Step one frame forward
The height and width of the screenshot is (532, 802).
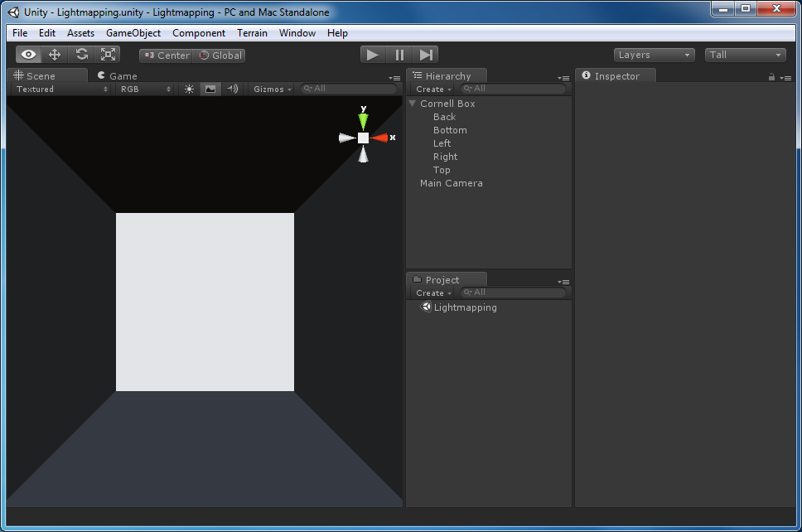pyautogui.click(x=426, y=55)
